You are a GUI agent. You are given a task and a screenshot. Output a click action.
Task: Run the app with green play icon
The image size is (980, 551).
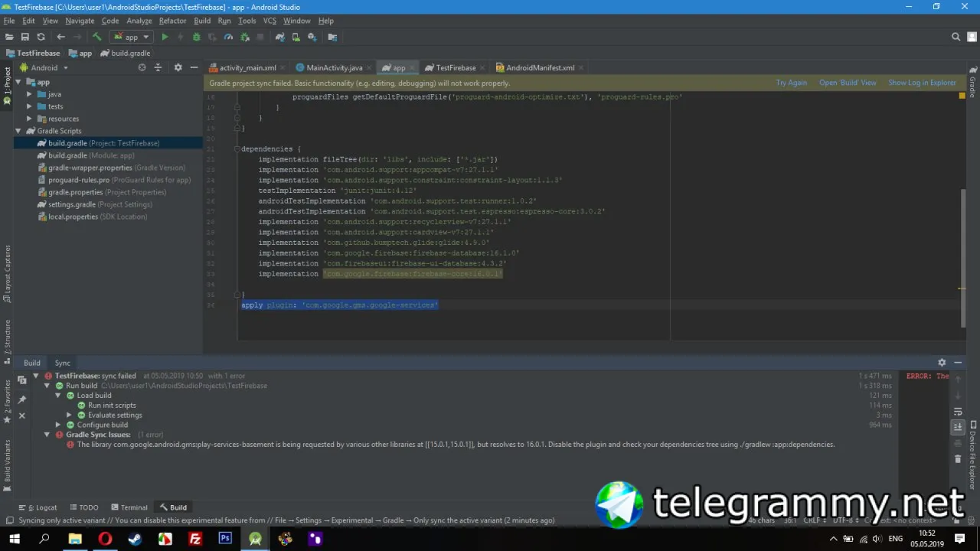pos(165,37)
